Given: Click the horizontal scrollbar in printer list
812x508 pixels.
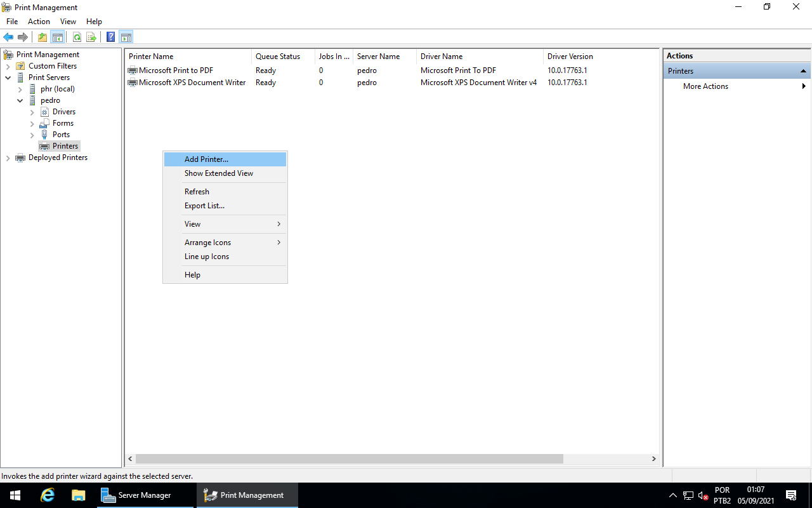Looking at the screenshot, I should tap(349, 458).
